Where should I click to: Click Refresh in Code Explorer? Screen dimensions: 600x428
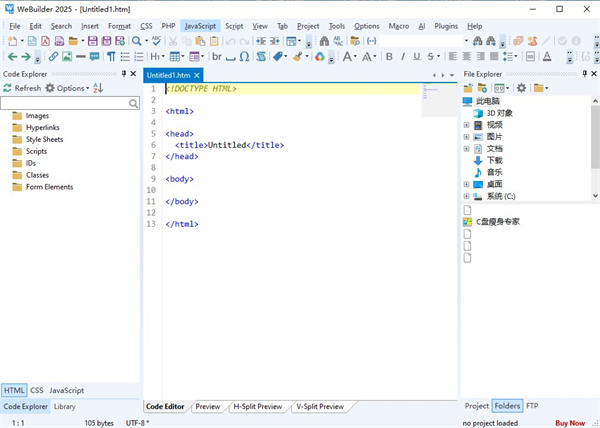click(x=22, y=88)
